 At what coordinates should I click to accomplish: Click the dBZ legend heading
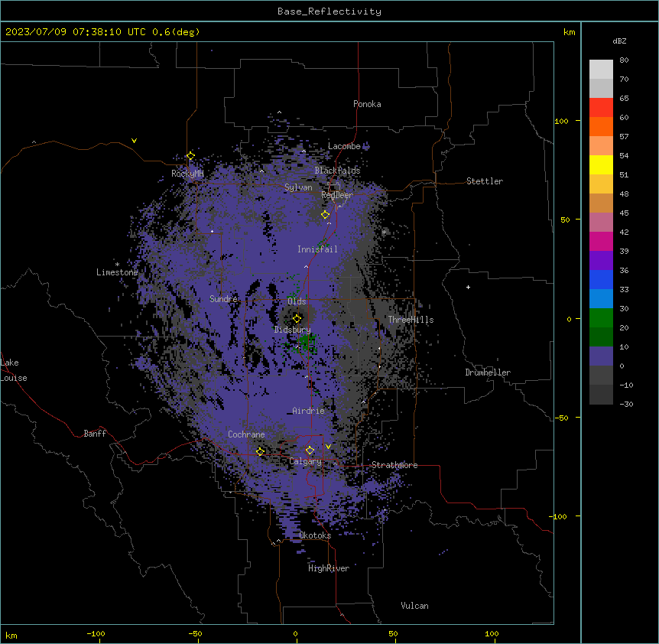click(x=619, y=41)
